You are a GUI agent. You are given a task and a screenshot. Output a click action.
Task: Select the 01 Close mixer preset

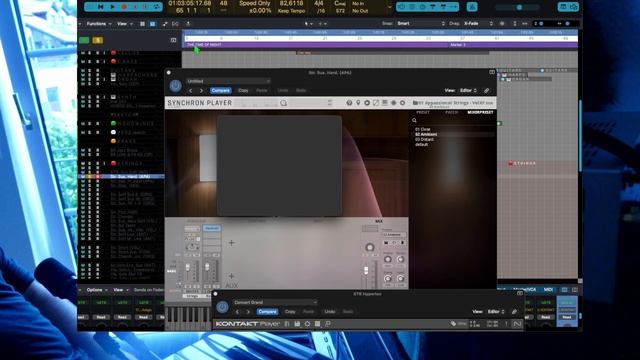coord(423,129)
